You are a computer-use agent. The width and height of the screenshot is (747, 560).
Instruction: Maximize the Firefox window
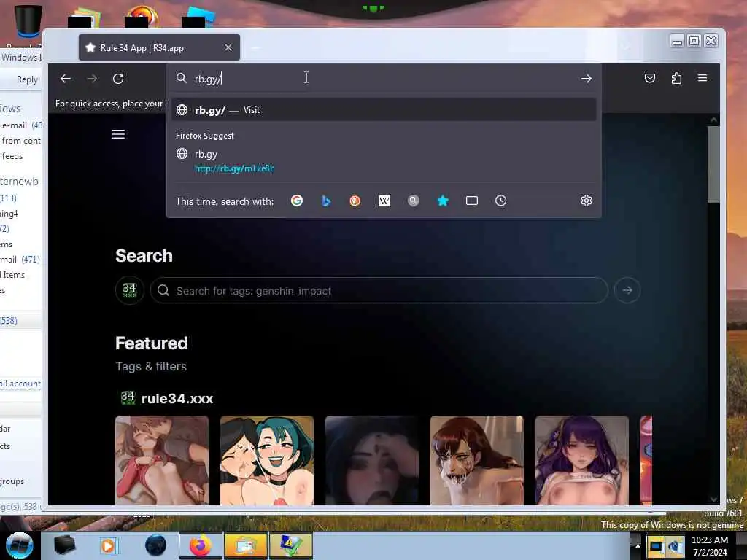coord(694,42)
